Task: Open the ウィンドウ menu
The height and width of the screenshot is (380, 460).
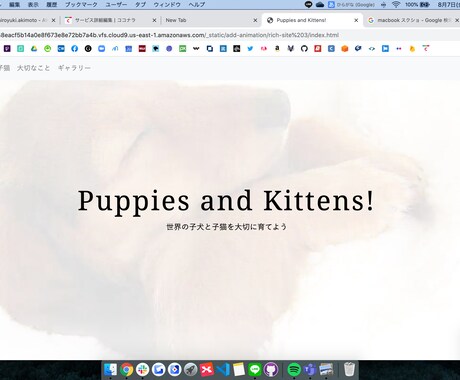Action: [167, 5]
